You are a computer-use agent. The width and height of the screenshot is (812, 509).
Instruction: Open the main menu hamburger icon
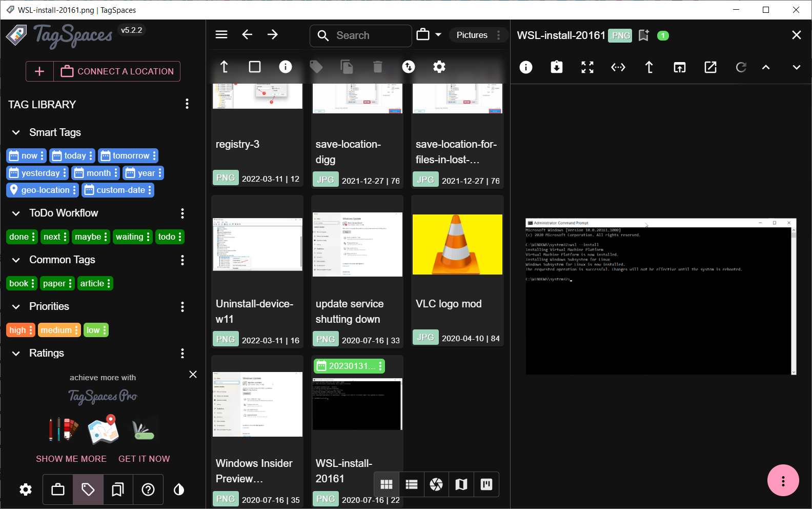(221, 34)
